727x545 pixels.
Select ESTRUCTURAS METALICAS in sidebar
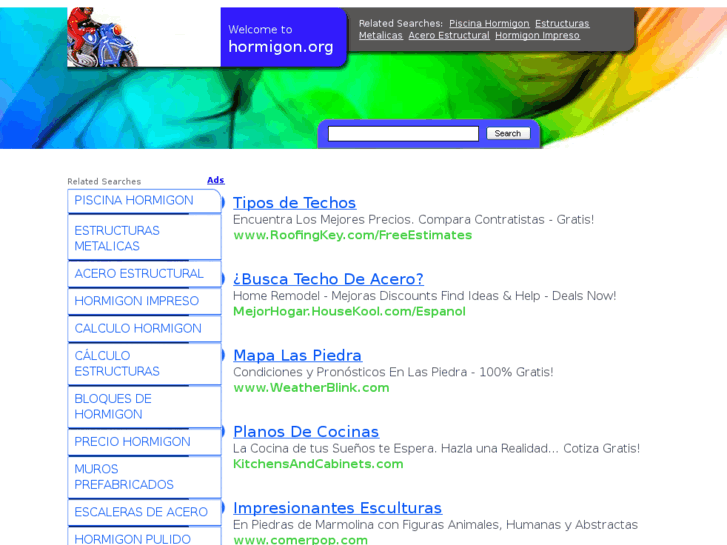(144, 238)
